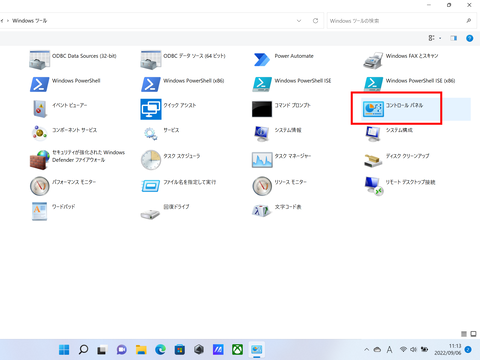Open システム構成 icon
Image resolution: width=480 pixels, height=360 pixels.
tap(373, 134)
